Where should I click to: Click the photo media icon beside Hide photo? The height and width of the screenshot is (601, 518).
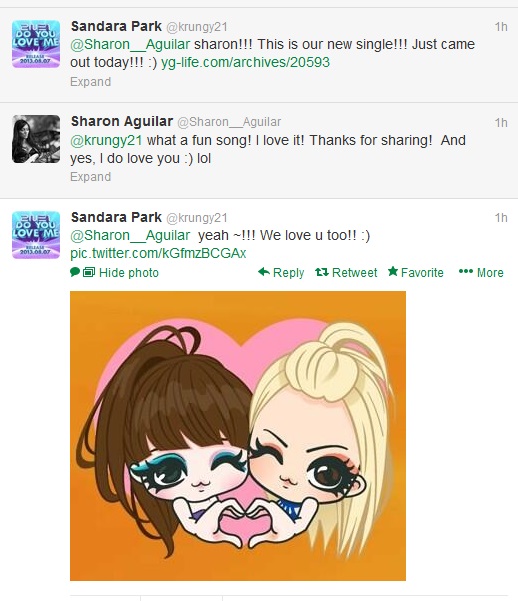coord(89,272)
